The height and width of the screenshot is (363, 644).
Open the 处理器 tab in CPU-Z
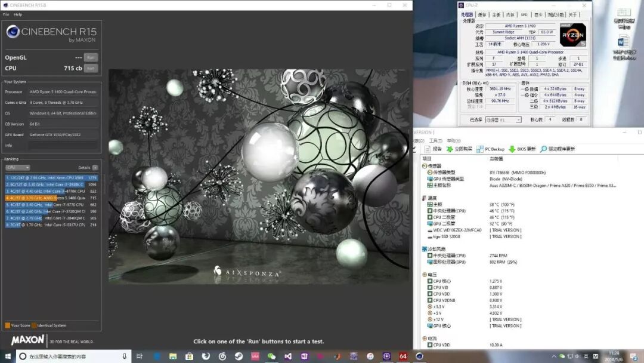(x=467, y=14)
